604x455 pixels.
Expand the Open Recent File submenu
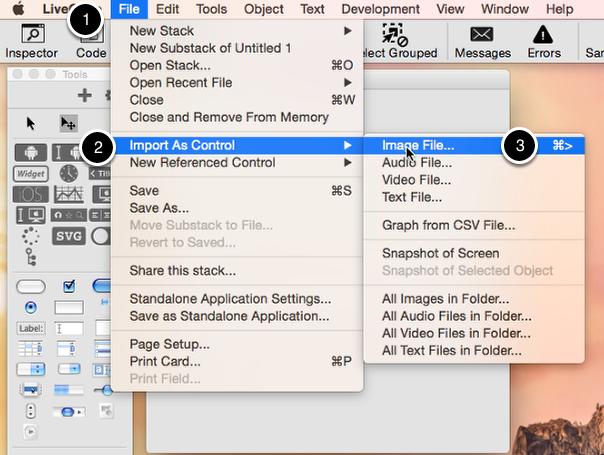pos(237,82)
